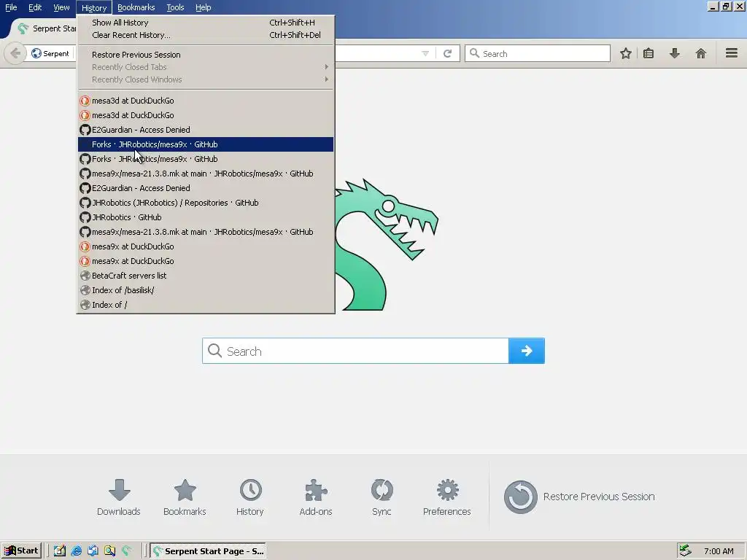Open the Bookmarks menu
The image size is (747, 560).
coord(136,7)
